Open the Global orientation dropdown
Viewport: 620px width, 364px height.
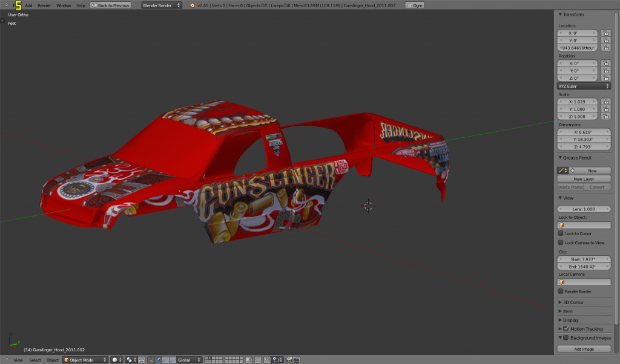[x=189, y=360]
